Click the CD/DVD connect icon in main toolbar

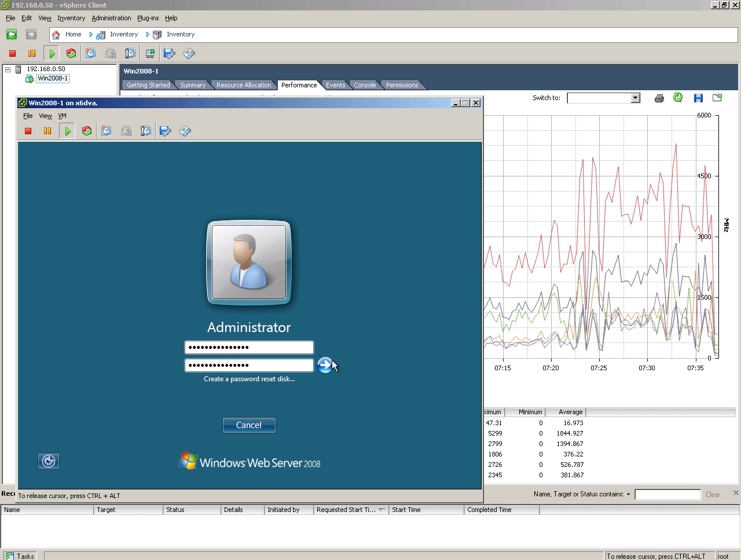click(189, 53)
